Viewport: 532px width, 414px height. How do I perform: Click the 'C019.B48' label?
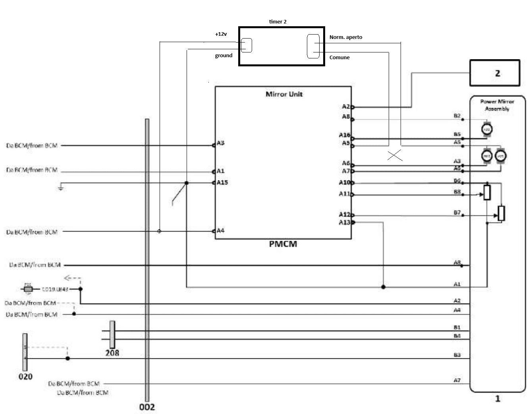pyautogui.click(x=55, y=289)
